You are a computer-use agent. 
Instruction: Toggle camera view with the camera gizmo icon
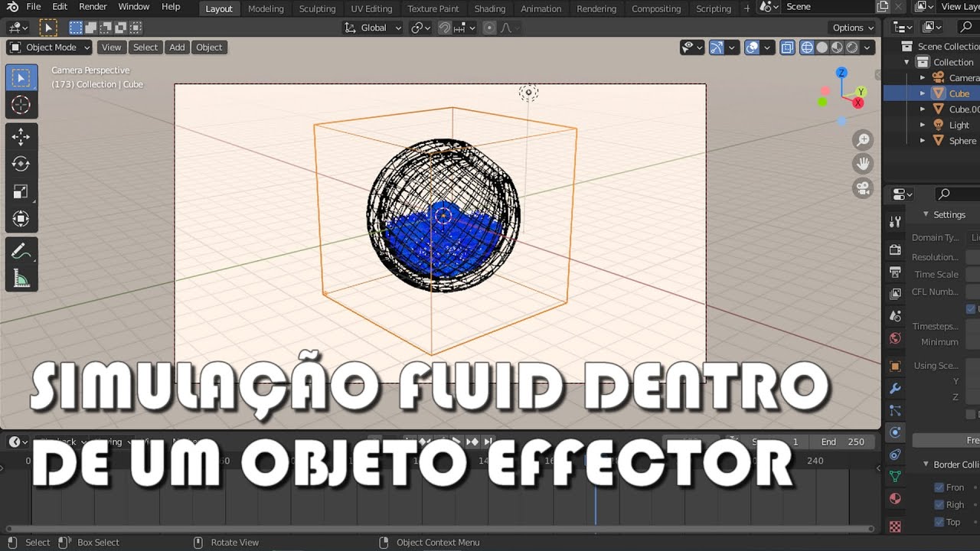863,187
